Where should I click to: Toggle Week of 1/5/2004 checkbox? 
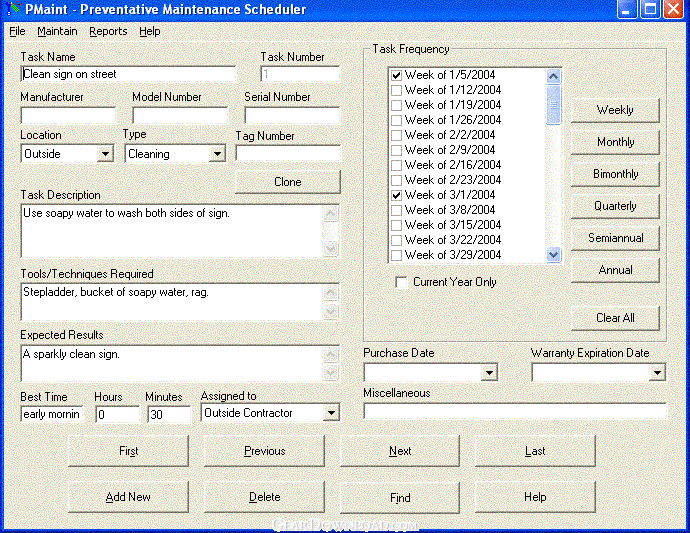(396, 75)
